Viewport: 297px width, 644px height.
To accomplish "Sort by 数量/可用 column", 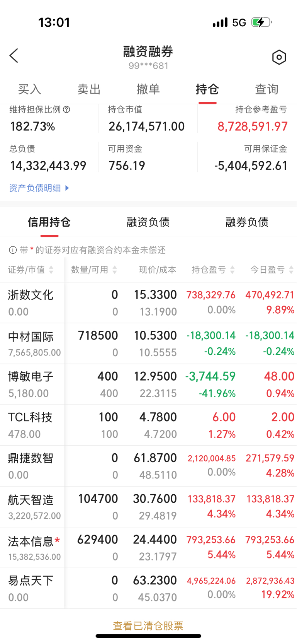I will [x=94, y=270].
